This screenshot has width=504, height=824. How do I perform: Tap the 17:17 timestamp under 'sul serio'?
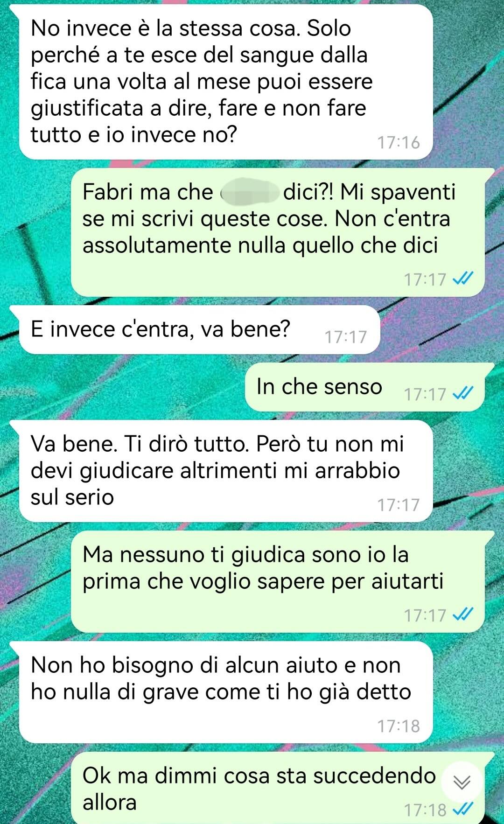click(x=399, y=505)
